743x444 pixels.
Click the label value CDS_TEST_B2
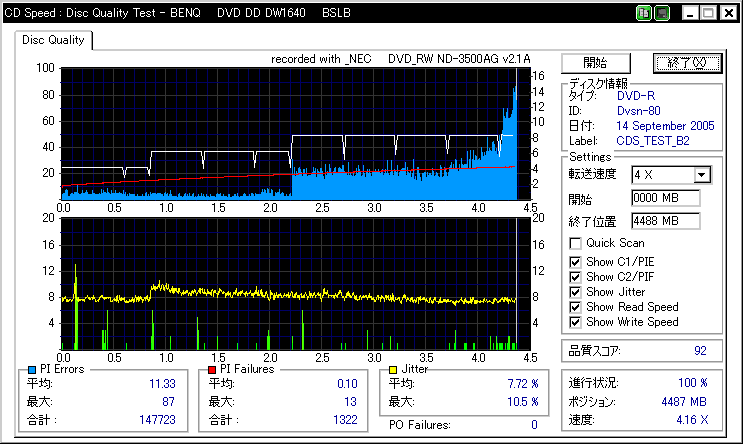[x=652, y=141]
